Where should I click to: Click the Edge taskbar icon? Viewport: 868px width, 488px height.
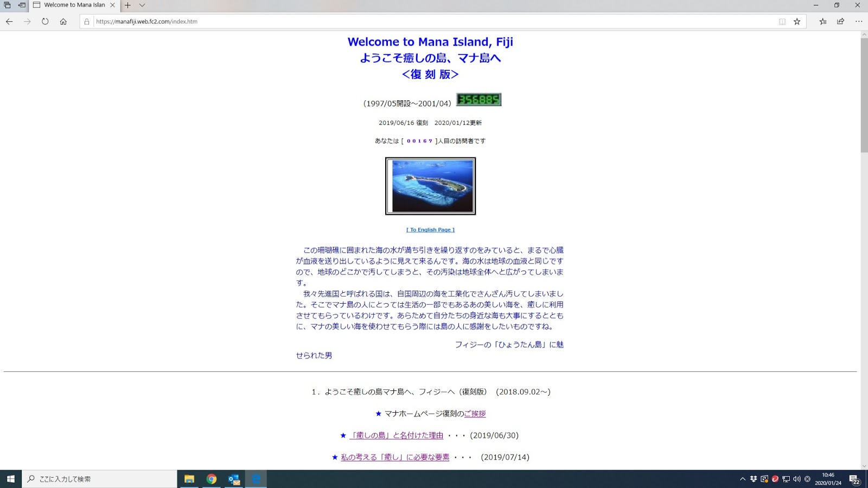[256, 479]
